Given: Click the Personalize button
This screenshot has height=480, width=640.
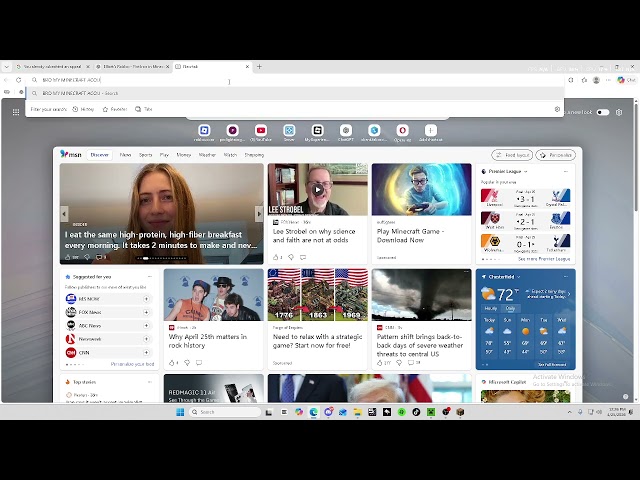Looking at the screenshot, I should coord(556,155).
